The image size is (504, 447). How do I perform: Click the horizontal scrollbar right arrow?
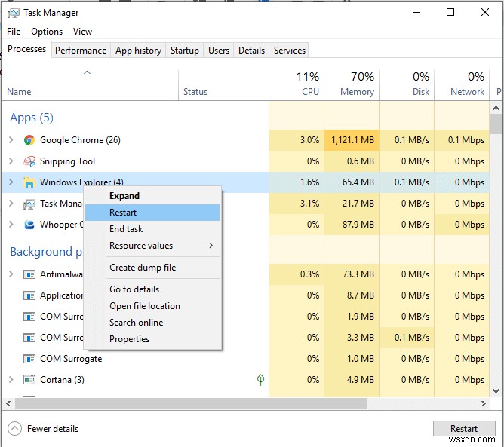click(484, 403)
